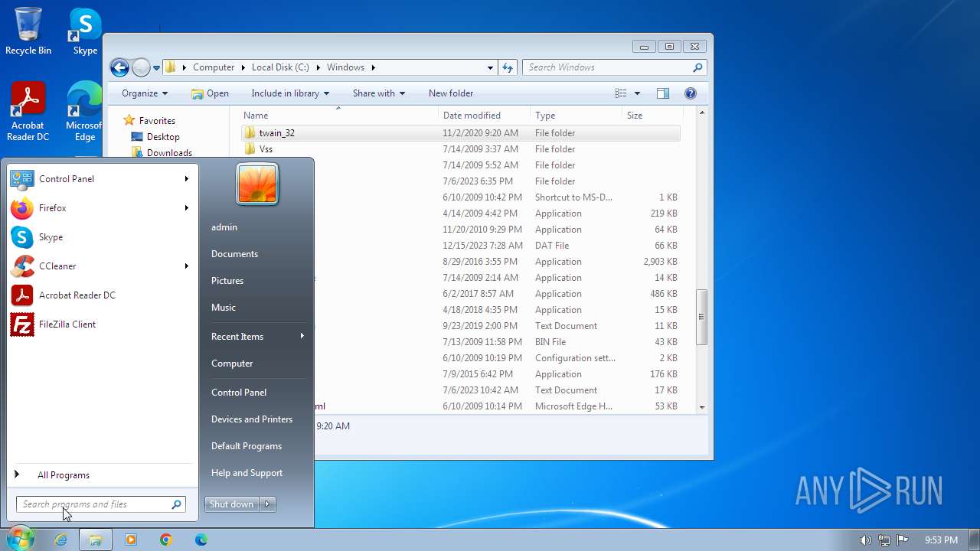980x551 pixels.
Task: Open Explorer Help question mark icon
Action: pos(691,93)
